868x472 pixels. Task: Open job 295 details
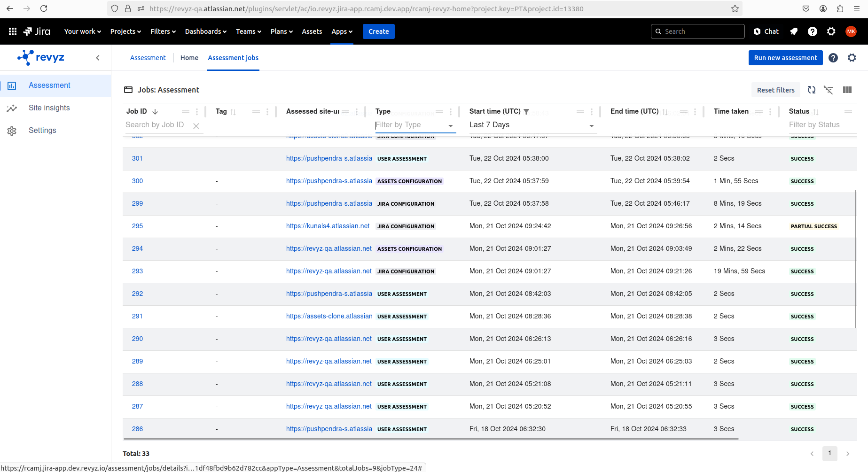137,226
